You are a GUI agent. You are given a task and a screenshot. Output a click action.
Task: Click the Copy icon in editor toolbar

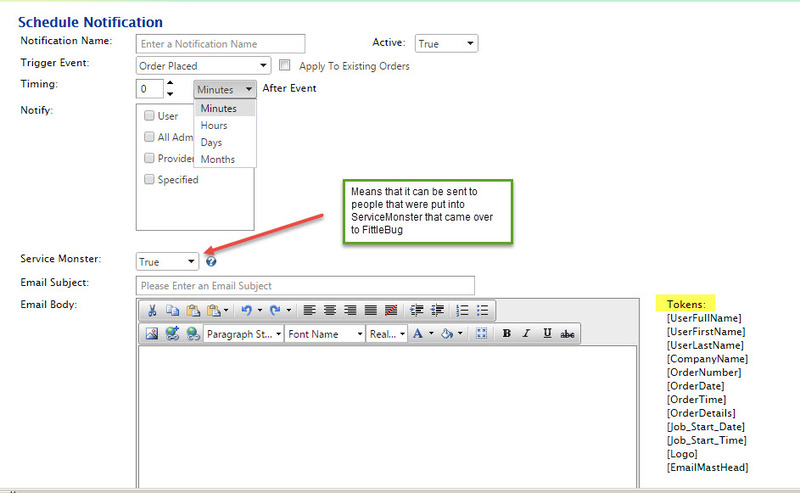172,311
